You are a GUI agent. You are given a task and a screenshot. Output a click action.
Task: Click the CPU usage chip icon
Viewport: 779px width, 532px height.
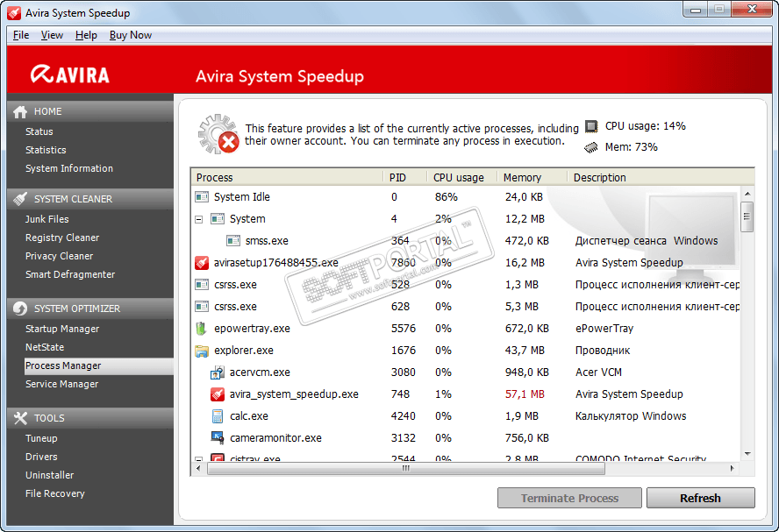point(591,126)
